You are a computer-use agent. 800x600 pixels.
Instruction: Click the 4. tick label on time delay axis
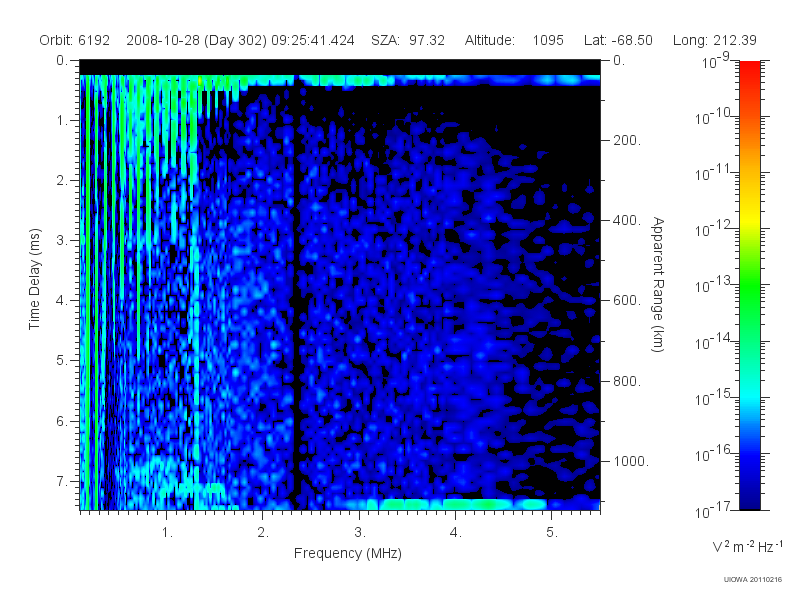62,301
